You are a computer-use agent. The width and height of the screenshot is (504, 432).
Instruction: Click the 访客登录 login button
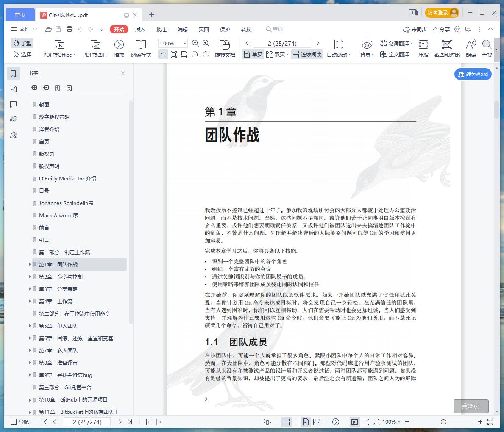tap(442, 13)
